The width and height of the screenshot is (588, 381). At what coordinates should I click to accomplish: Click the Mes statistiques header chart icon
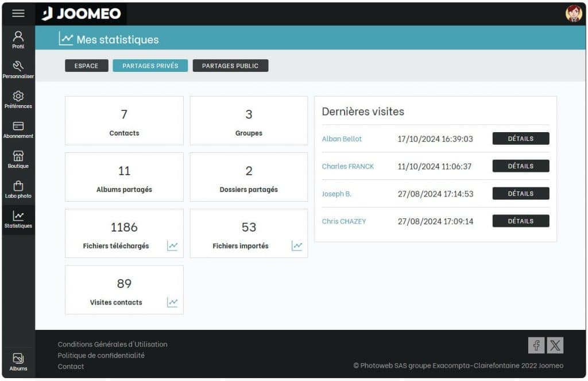(65, 39)
